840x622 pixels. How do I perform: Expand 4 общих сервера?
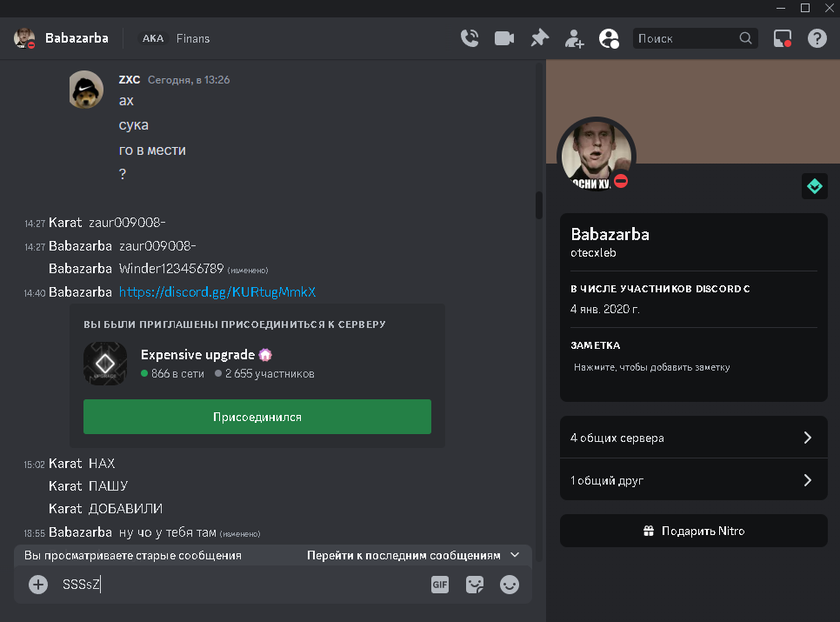(694, 438)
